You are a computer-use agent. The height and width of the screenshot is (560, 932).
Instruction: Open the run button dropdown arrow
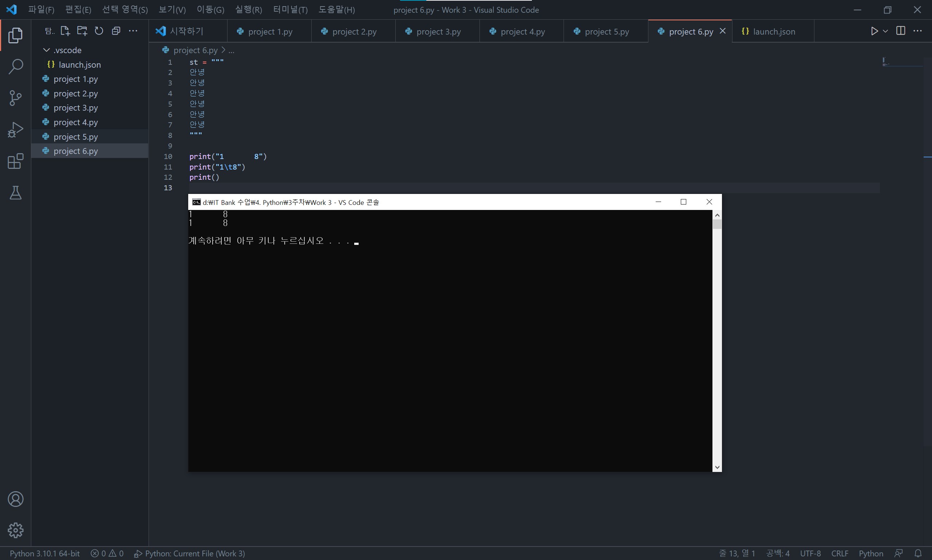click(x=885, y=31)
